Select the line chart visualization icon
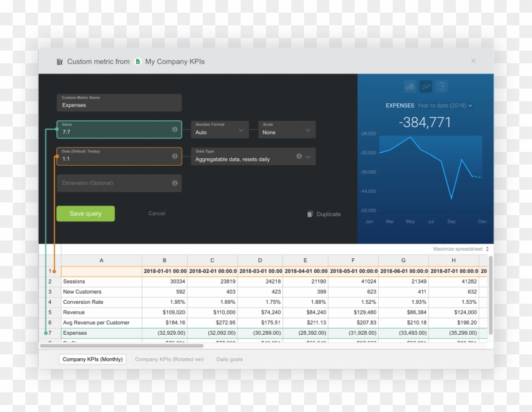Screen dimensions: 532x412 click(426, 86)
